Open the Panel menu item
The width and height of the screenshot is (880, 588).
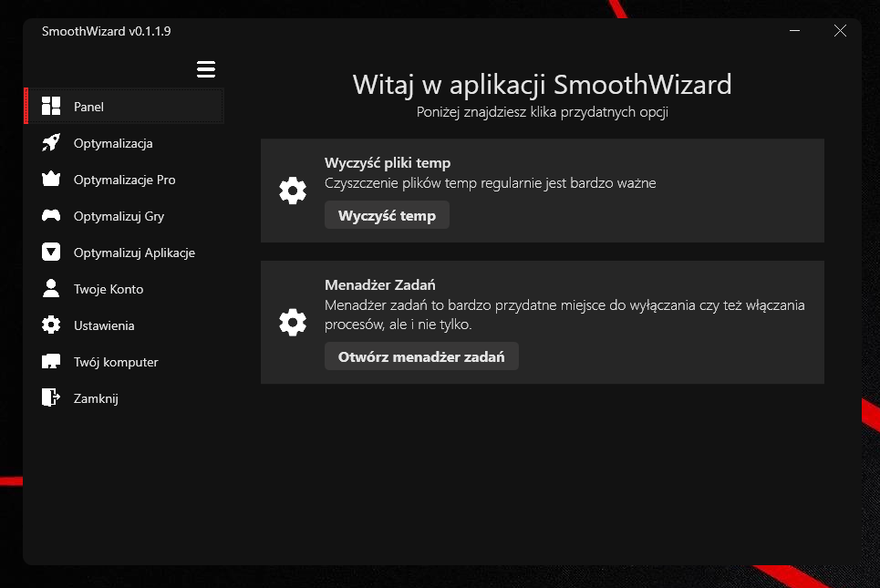point(125,106)
